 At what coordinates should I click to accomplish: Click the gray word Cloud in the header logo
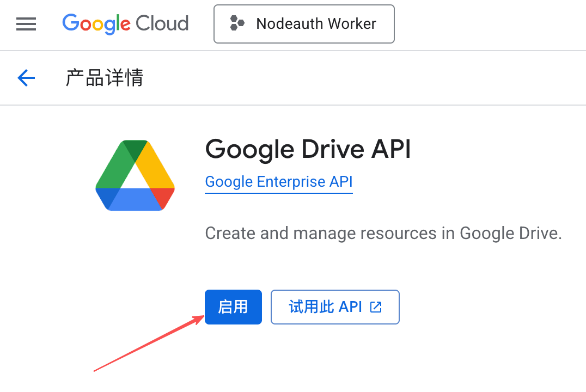(x=162, y=24)
